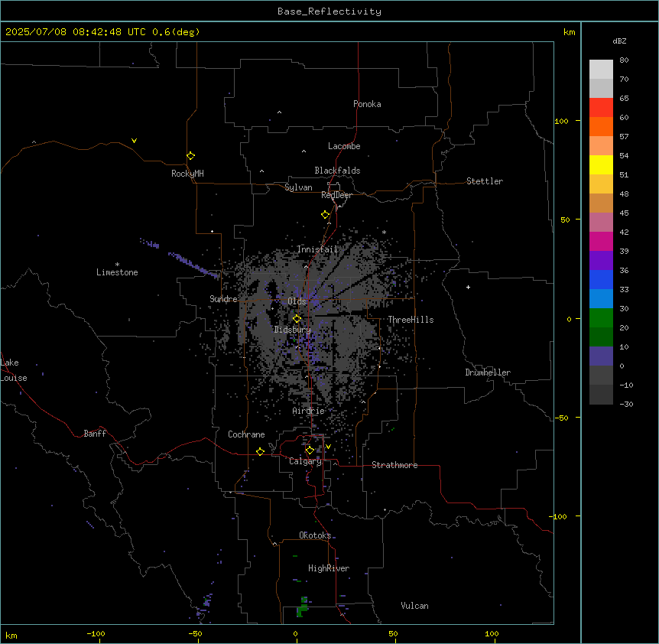The image size is (659, 644).
Task: Click the white plus marker northwest of Drumheller
Action: [x=468, y=287]
